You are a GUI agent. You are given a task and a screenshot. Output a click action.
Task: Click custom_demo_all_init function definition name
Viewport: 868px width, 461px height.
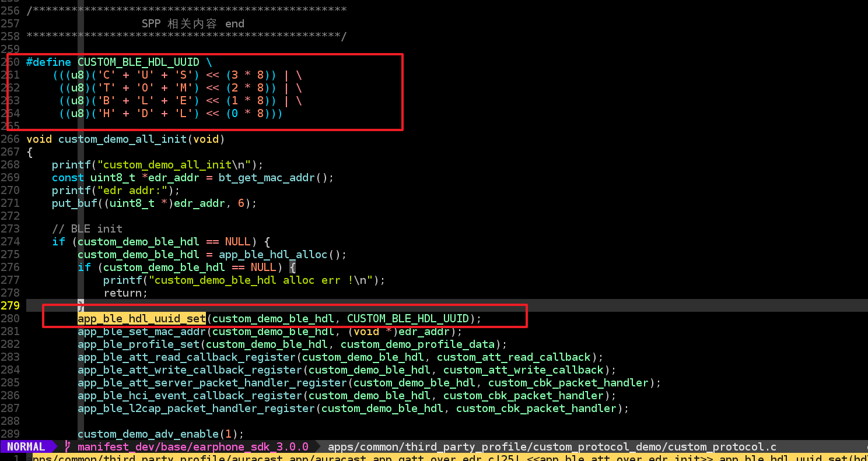click(x=123, y=139)
